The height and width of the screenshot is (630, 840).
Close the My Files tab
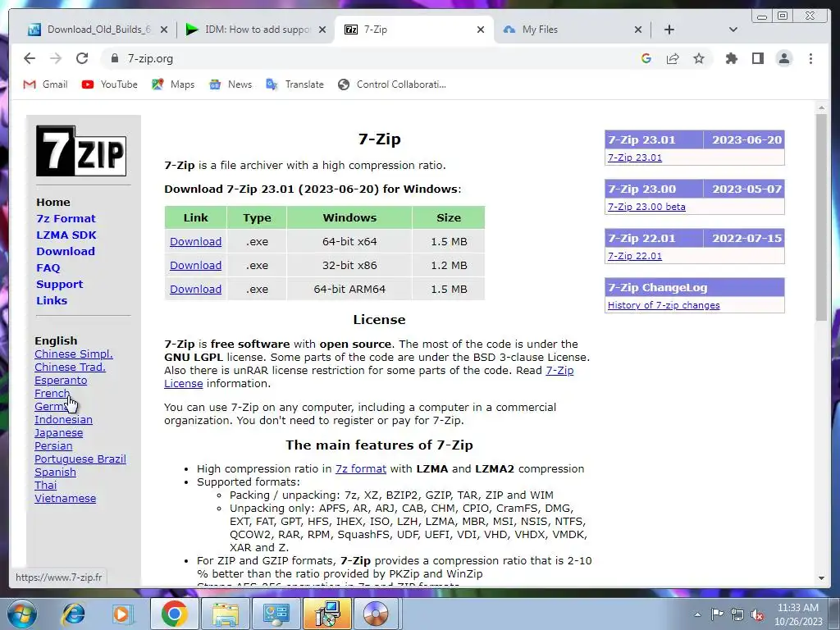tap(638, 30)
